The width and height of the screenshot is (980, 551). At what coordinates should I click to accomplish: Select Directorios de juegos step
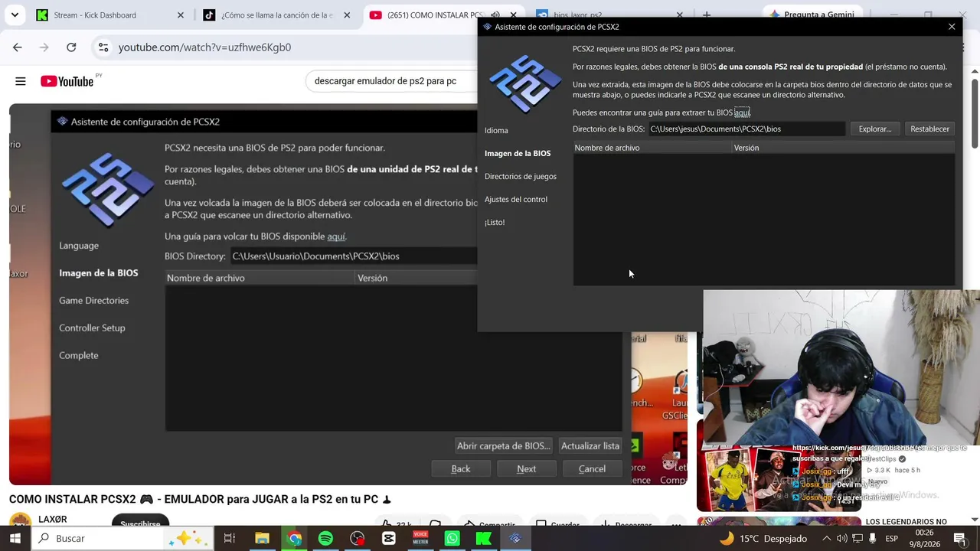(521, 176)
